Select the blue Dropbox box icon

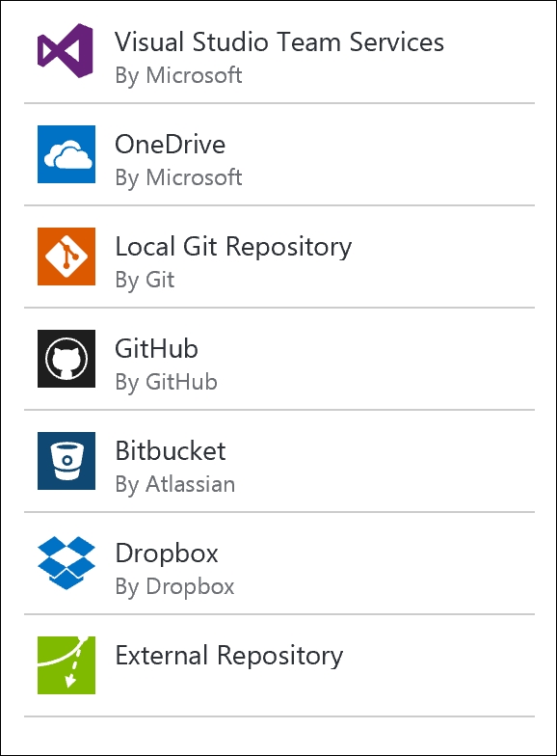66,563
